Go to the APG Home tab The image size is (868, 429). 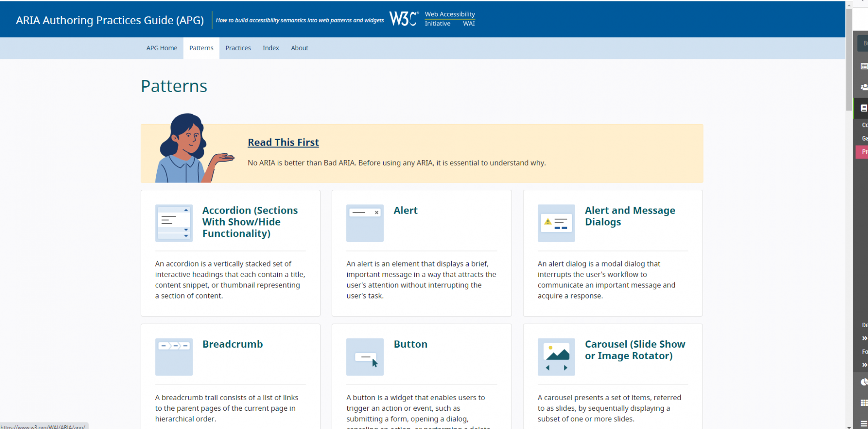pyautogui.click(x=162, y=48)
